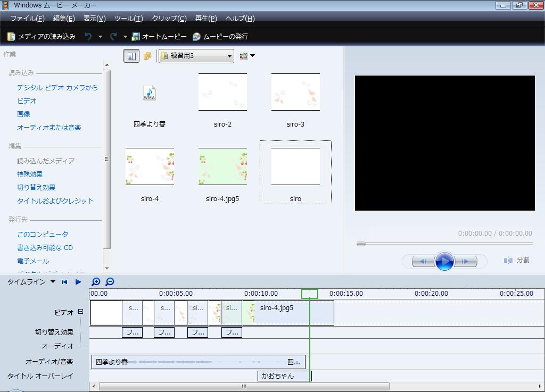Click the Import Media (メディアの読み込み) toolbar button
Viewport: 545px width, 392px height.
(x=42, y=37)
